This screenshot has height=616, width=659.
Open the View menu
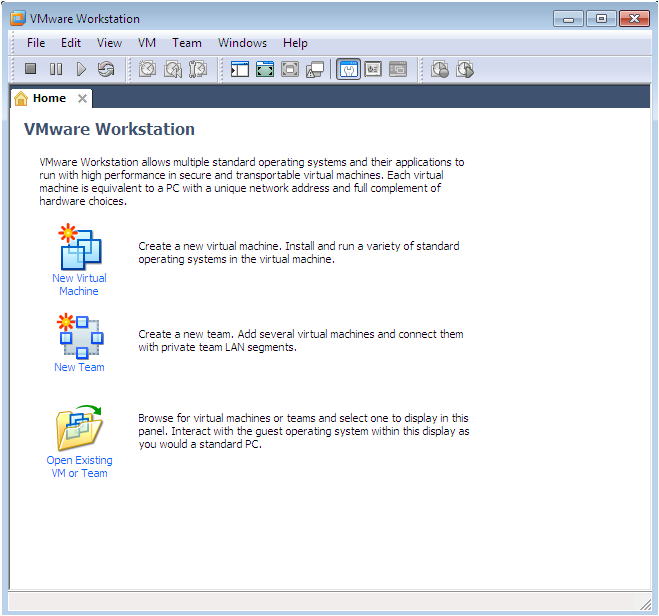coord(109,43)
